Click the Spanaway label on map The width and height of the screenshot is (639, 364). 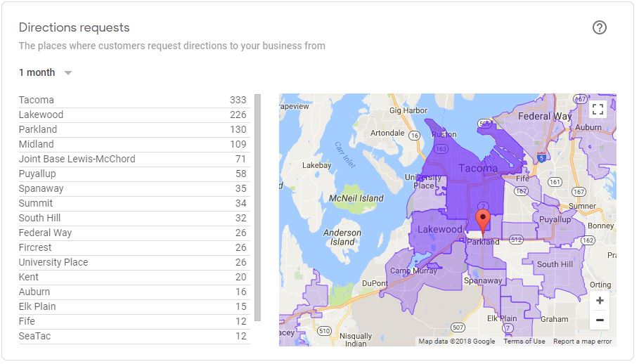[x=483, y=281]
